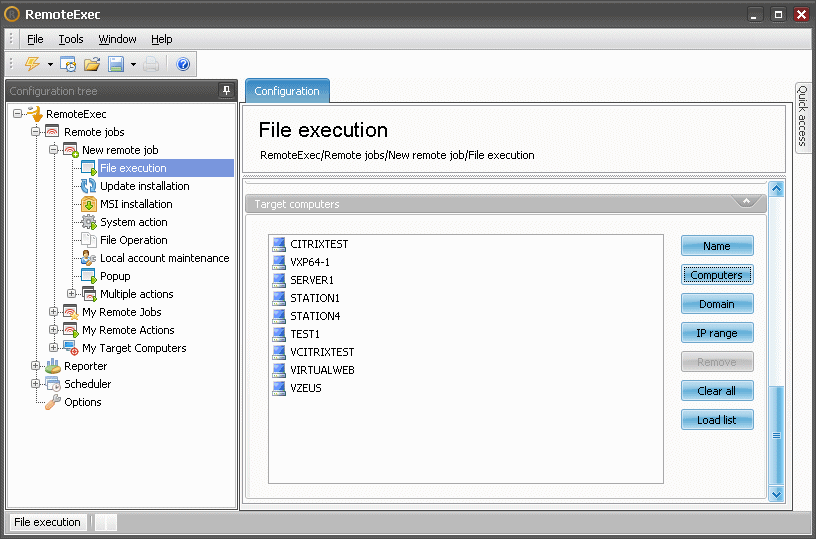
Task: Select System action in the tree
Action: click(134, 222)
